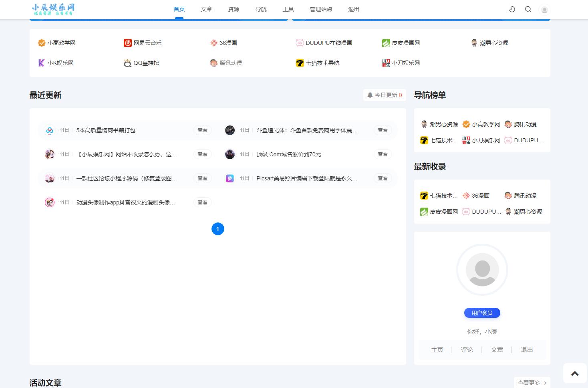The width and height of the screenshot is (588, 388).
Task: Open the search icon in the header
Action: coord(528,9)
